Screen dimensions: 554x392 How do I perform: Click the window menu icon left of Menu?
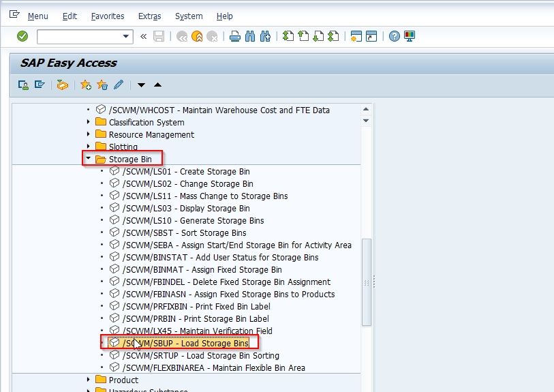(14, 14)
